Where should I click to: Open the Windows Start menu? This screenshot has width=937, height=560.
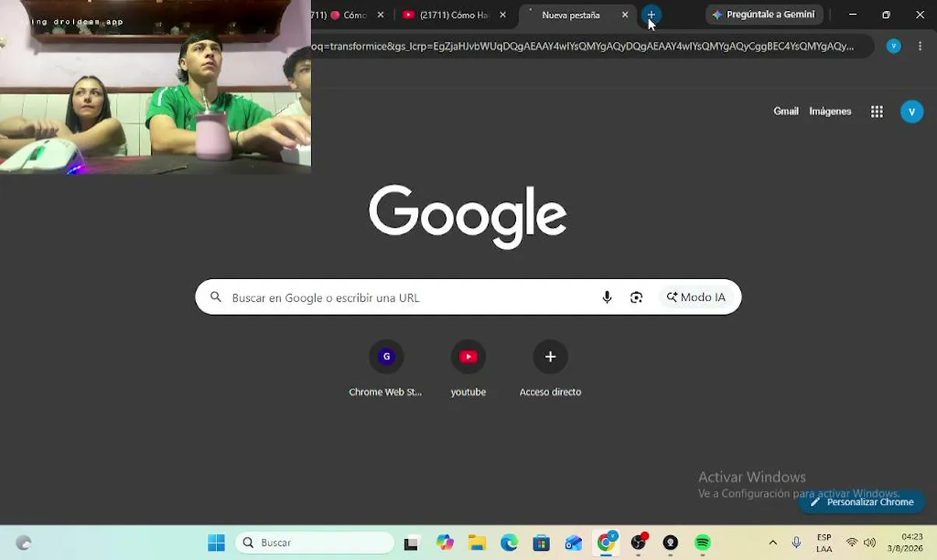coord(216,542)
